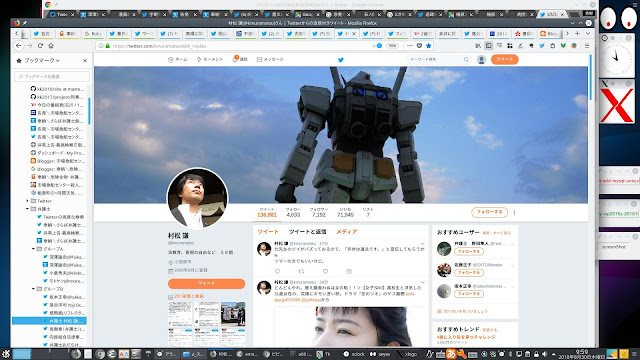
Task: Click the volume speaker icon in system tray
Action: pos(544,354)
